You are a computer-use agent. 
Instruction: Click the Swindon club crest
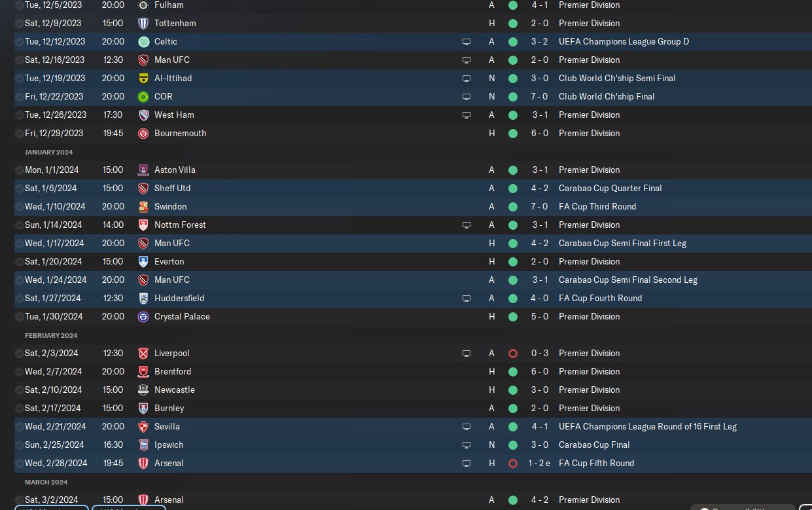(143, 206)
